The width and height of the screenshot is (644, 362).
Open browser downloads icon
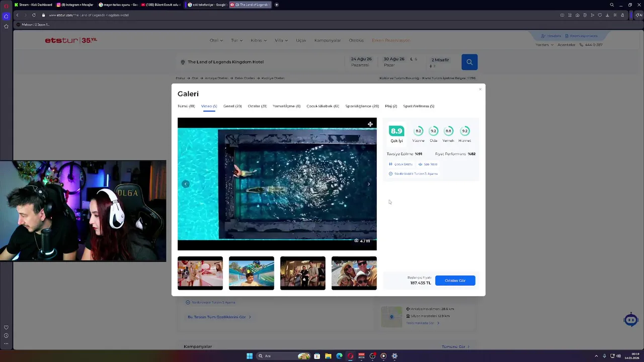[607, 15]
